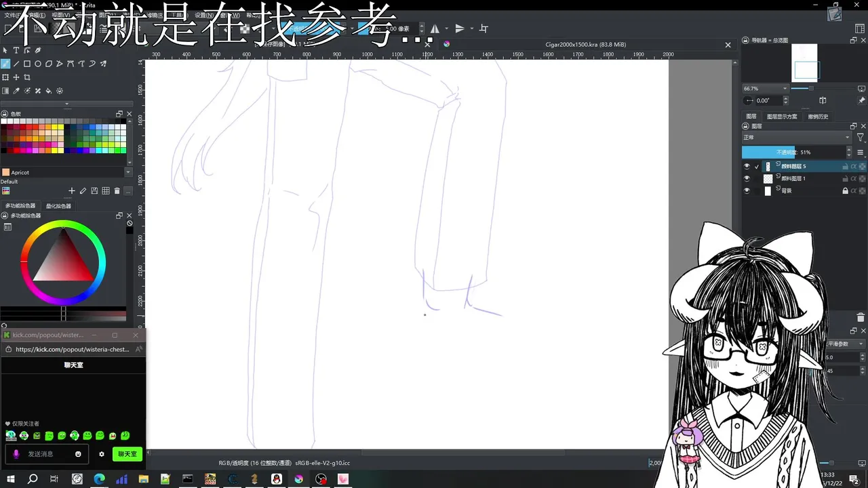The height and width of the screenshot is (488, 868).
Task: Select the Text tool
Action: pos(16,50)
